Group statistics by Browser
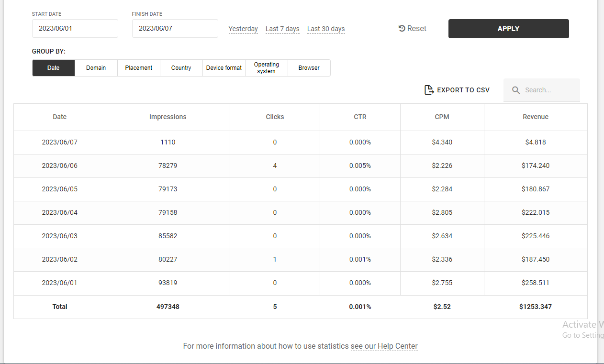604x364 pixels. pyautogui.click(x=309, y=68)
